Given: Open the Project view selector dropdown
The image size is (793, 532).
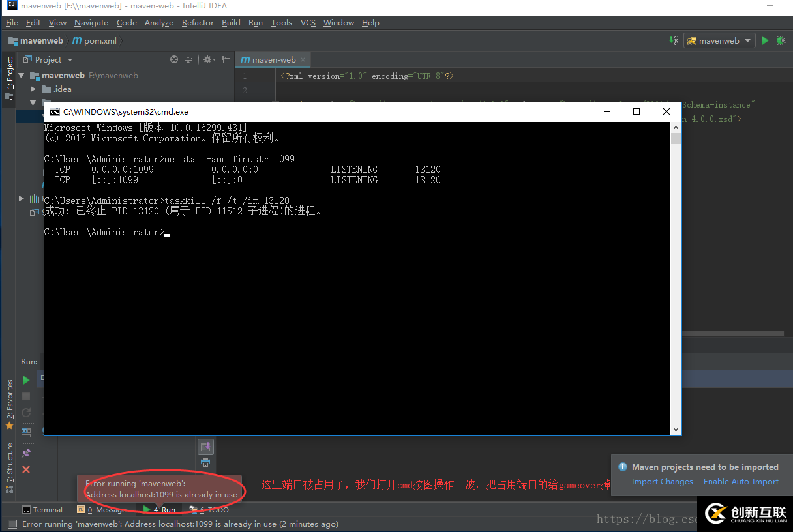Looking at the screenshot, I should point(70,59).
